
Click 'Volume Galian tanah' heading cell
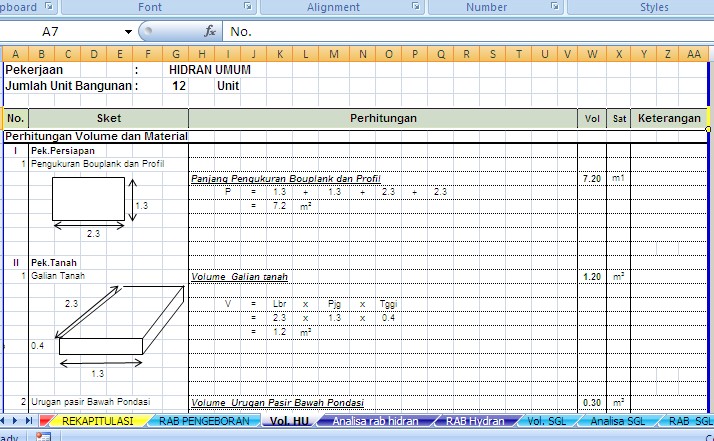[239, 277]
